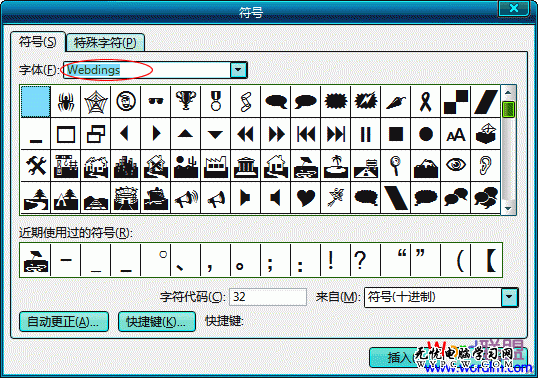Click the Webdings font name field
The width and height of the screenshot is (538, 378).
pyautogui.click(x=148, y=70)
